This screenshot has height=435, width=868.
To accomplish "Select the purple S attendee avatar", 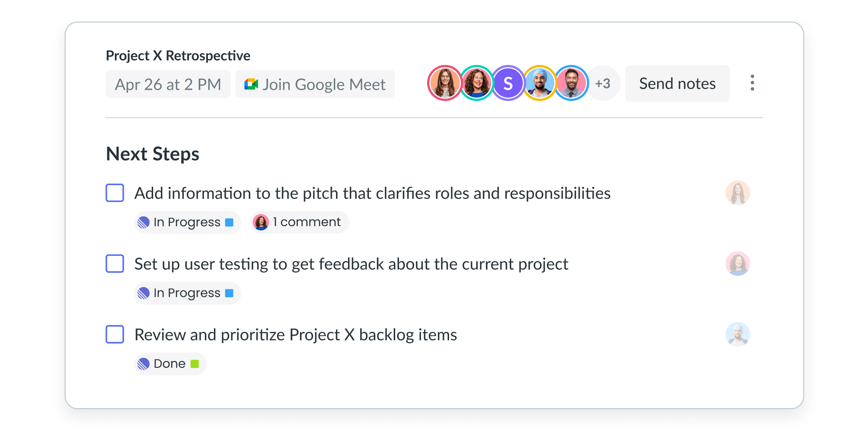I will [508, 83].
